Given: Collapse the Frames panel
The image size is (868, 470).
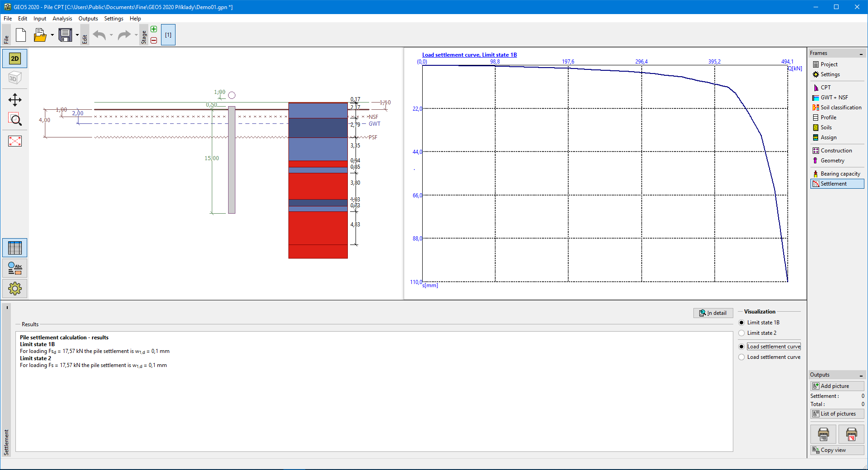Looking at the screenshot, I should point(861,54).
